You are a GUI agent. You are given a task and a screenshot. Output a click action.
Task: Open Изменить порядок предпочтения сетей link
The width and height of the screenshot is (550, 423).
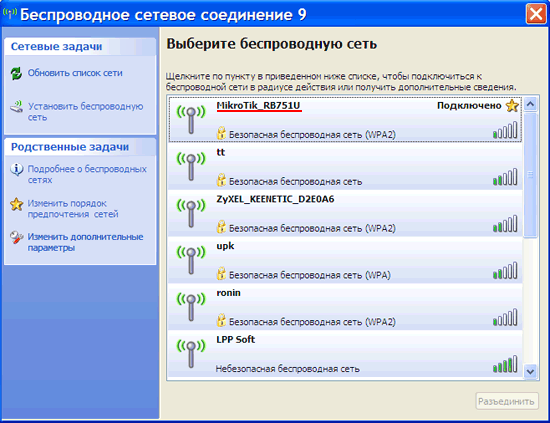pyautogui.click(x=73, y=209)
